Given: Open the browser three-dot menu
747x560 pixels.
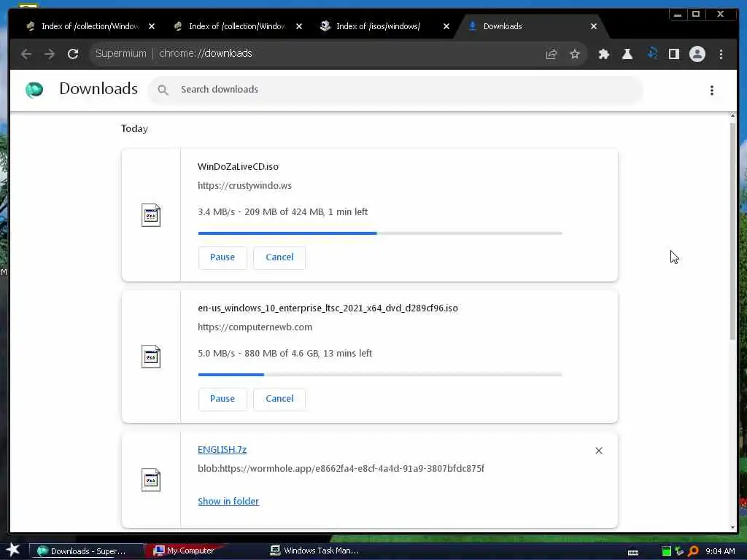Looking at the screenshot, I should point(721,54).
